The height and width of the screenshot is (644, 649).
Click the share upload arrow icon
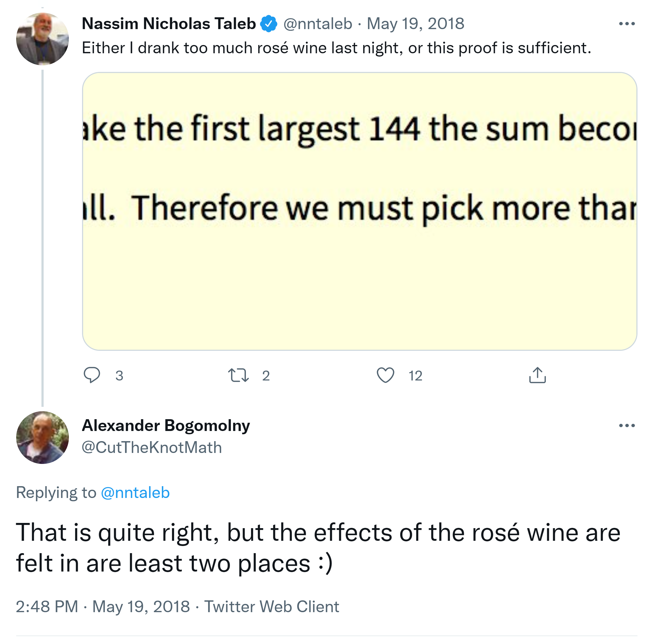pyautogui.click(x=537, y=375)
